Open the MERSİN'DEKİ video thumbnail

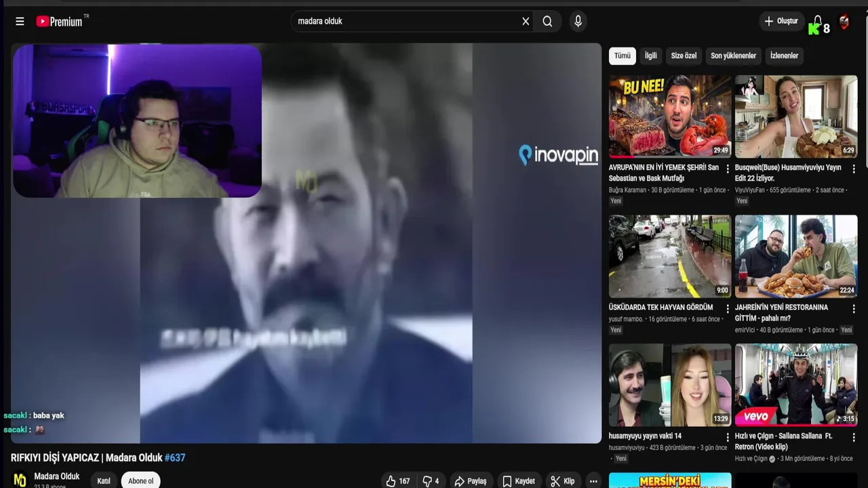click(670, 480)
